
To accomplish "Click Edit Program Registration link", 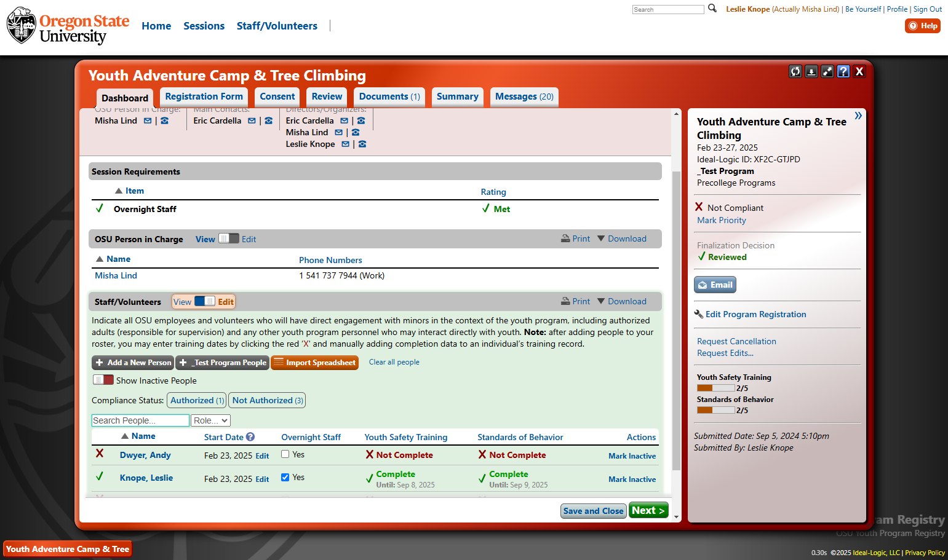I will (x=755, y=314).
